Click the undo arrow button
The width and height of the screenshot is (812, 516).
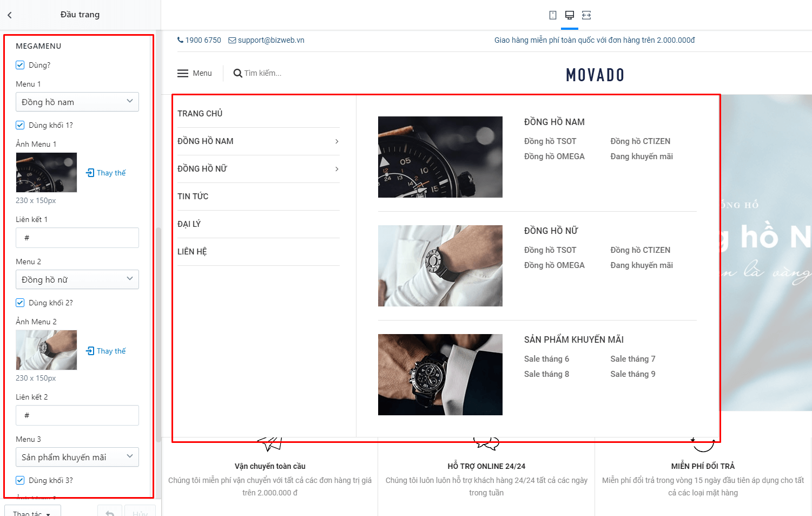(110, 513)
